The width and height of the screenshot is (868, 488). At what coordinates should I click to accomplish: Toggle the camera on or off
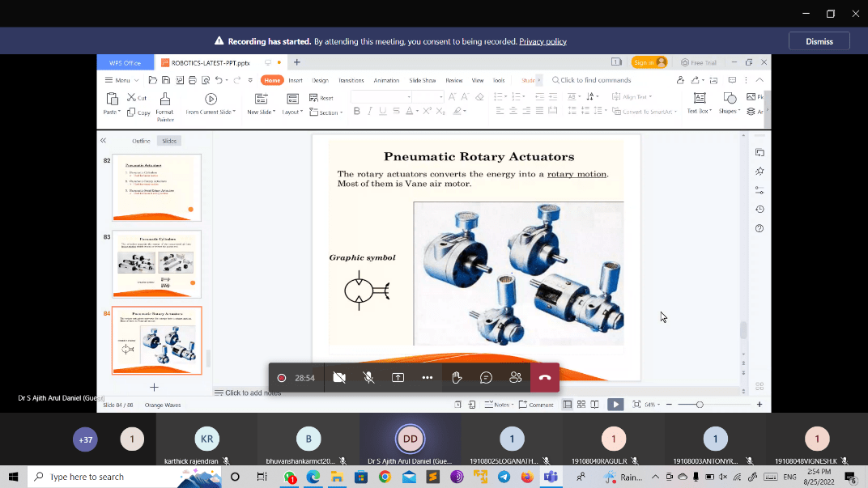coord(339,377)
